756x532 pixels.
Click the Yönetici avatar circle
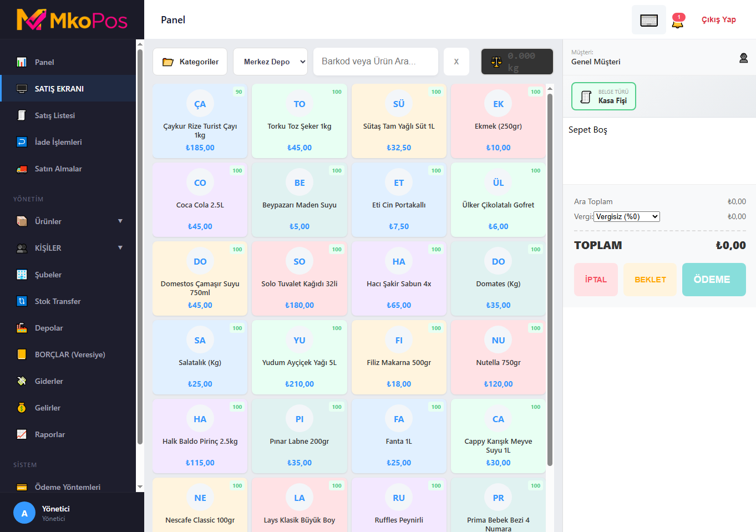tap(24, 513)
